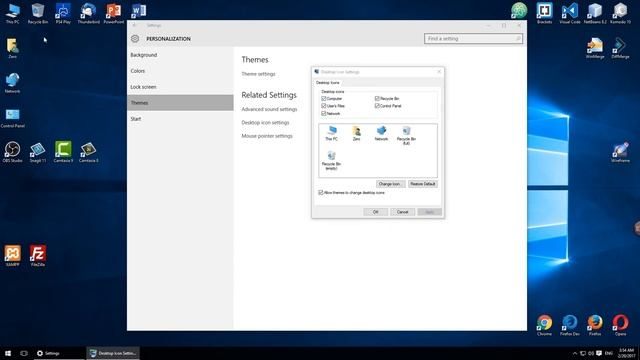640x360 pixels.
Task: Select This PC icon in the dialog preview
Action: (x=331, y=133)
